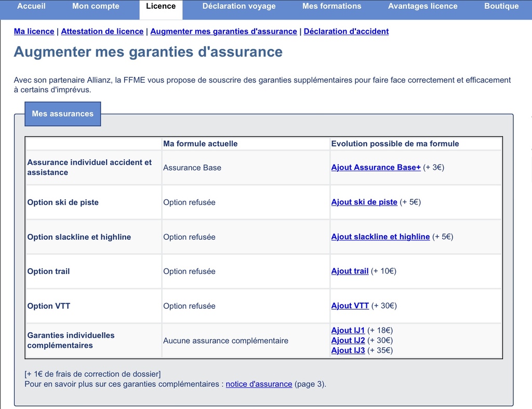Viewport: 532px width, 409px height.
Task: Click 'Option refusée' in the VTT row
Action: coord(189,306)
